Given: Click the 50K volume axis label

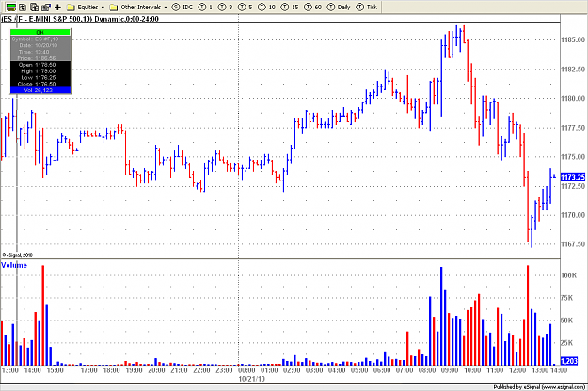Looking at the screenshot, I should point(567,321).
